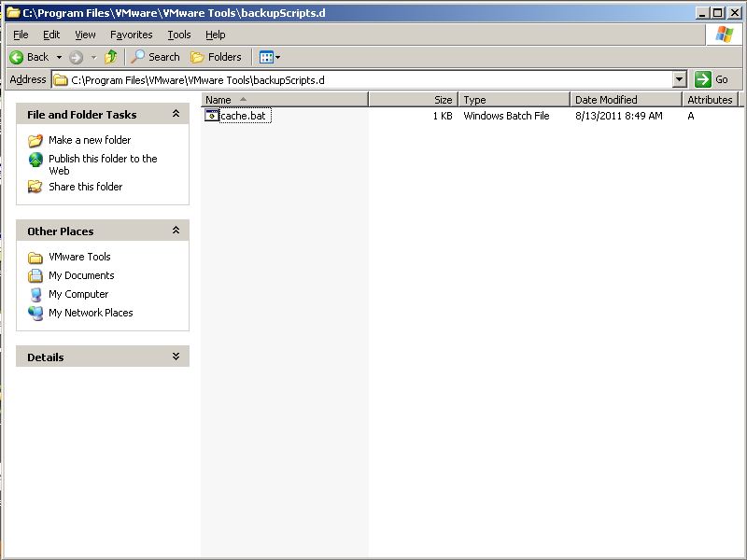
Task: Open the My Computer link
Action: (78, 294)
